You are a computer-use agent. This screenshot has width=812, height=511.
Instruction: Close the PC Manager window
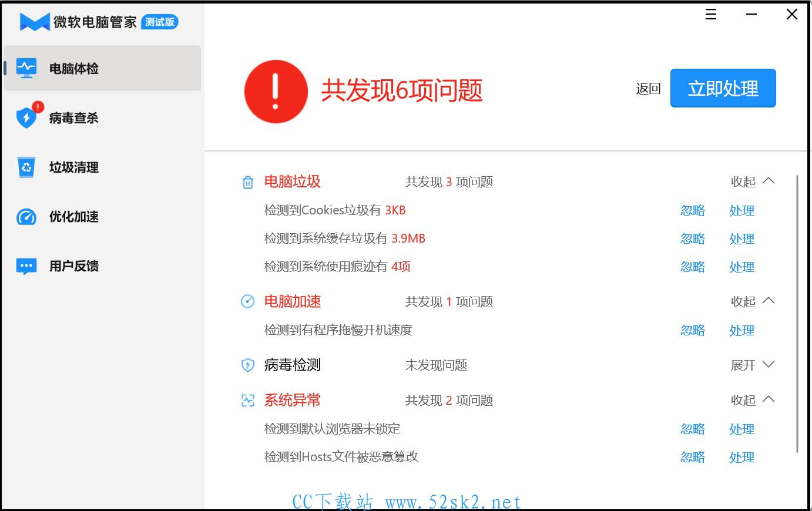pos(792,15)
